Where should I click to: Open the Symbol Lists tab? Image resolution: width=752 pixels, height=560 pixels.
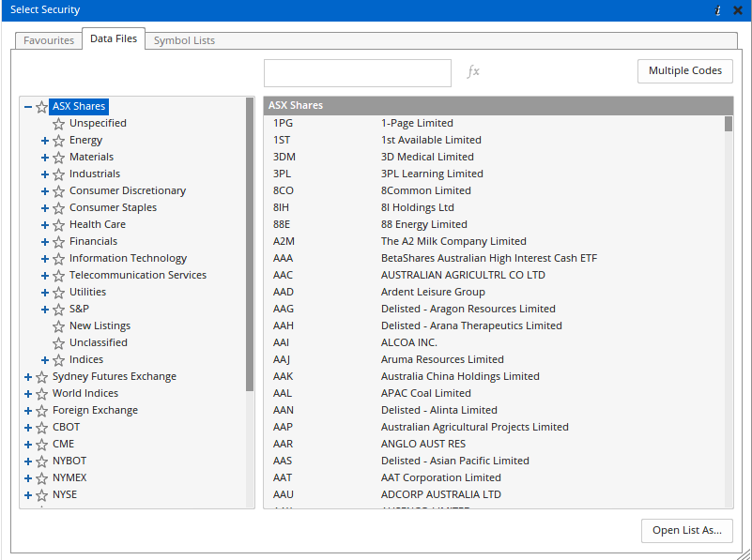pyautogui.click(x=184, y=40)
